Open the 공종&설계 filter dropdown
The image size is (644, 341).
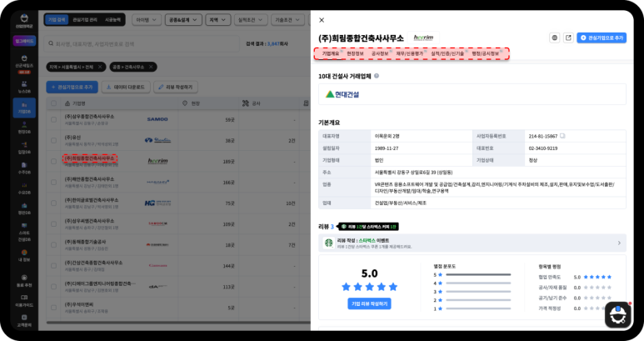pos(183,20)
